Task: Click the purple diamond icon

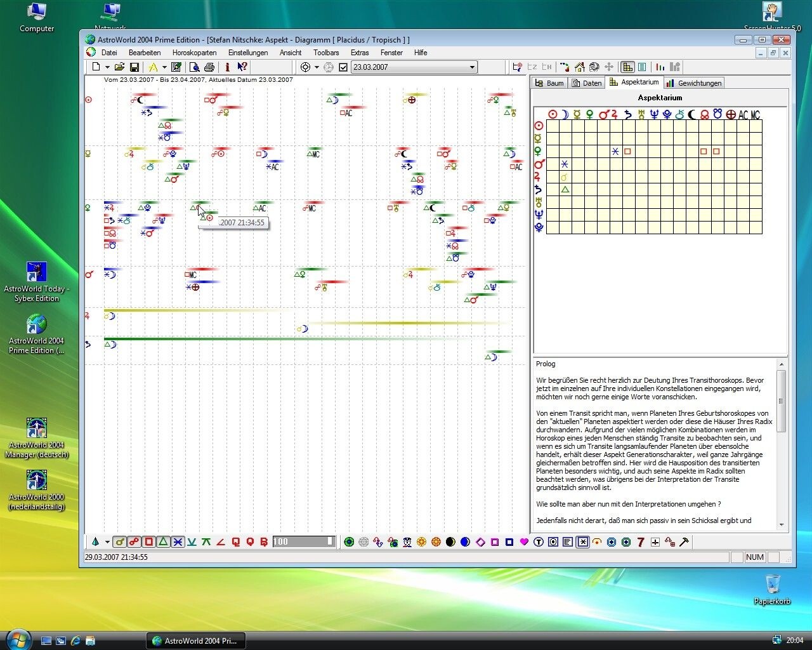Action: 480,541
